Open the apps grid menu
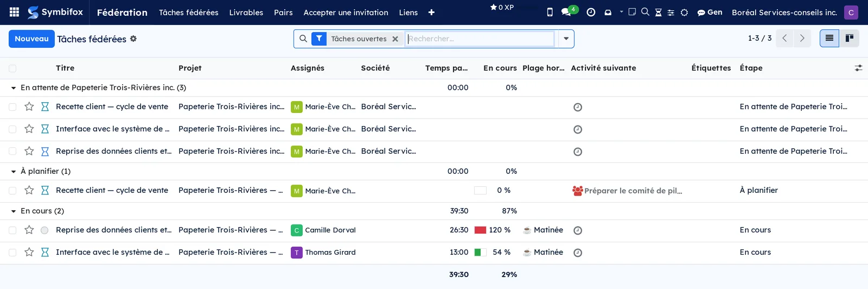Screen dimensions: 868x289 point(15,12)
